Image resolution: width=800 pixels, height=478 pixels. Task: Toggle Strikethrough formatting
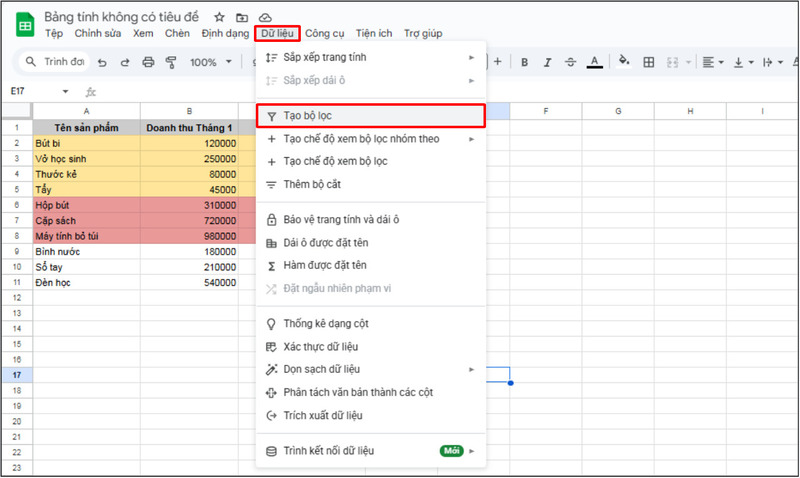tap(570, 62)
